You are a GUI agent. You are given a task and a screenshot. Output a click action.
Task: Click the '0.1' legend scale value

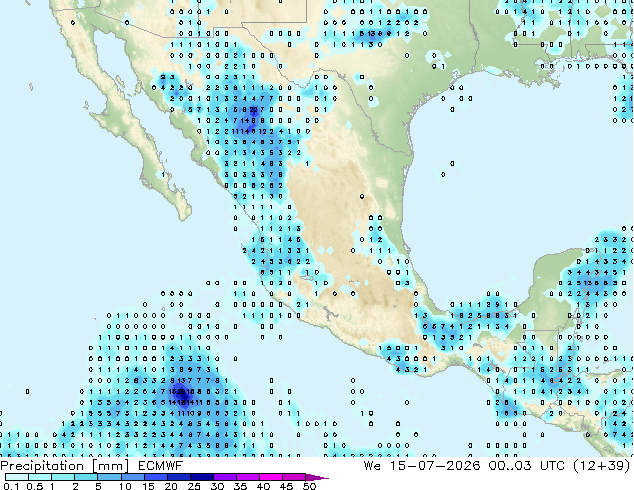(x=11, y=486)
